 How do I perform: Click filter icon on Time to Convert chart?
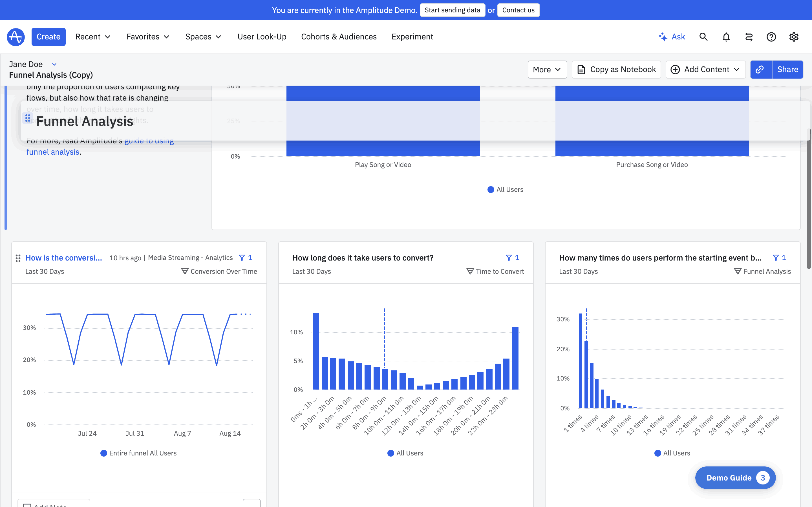pos(509,257)
